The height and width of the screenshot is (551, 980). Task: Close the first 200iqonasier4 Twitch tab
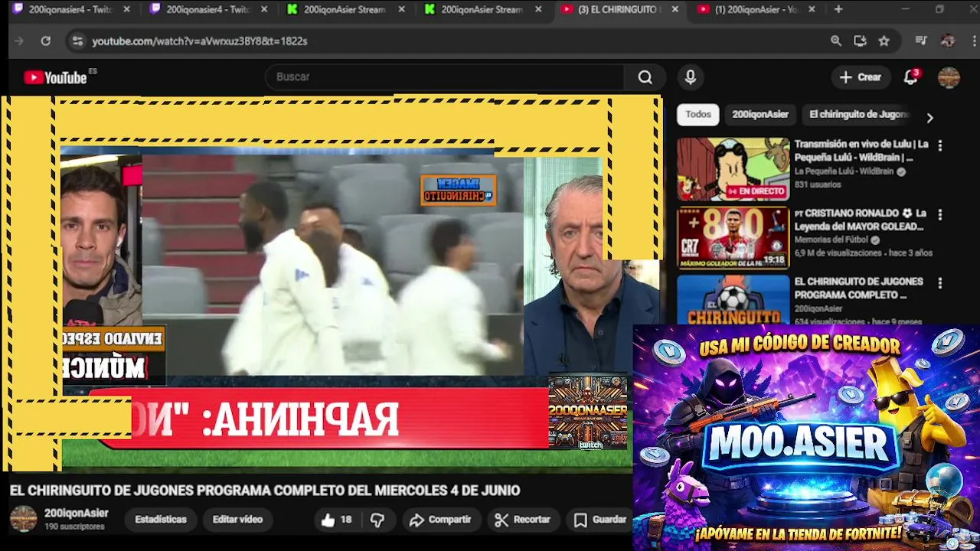point(126,9)
